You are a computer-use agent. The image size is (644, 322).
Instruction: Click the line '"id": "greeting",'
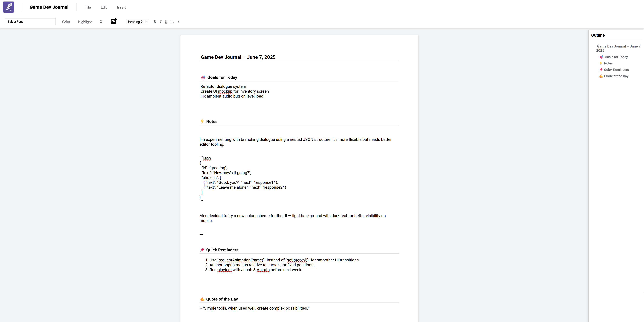(x=214, y=168)
